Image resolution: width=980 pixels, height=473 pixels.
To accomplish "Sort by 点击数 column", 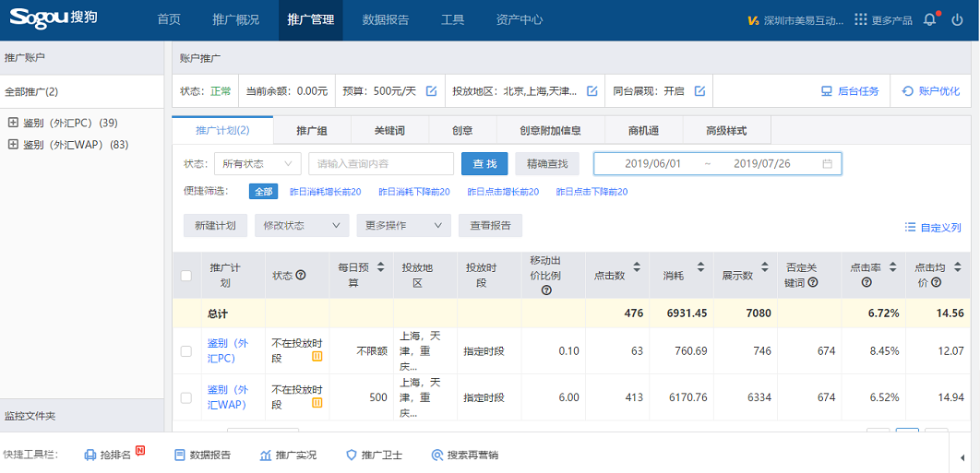I will click(637, 267).
